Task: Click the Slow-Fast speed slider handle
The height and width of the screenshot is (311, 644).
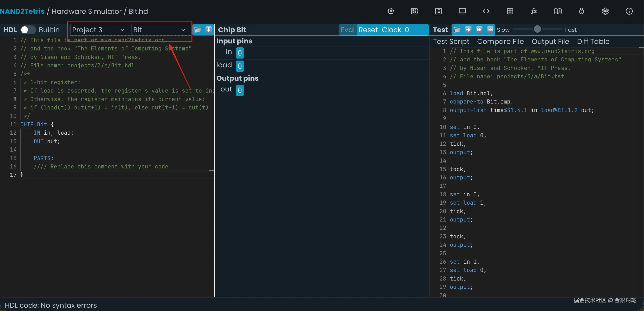Action: click(537, 30)
